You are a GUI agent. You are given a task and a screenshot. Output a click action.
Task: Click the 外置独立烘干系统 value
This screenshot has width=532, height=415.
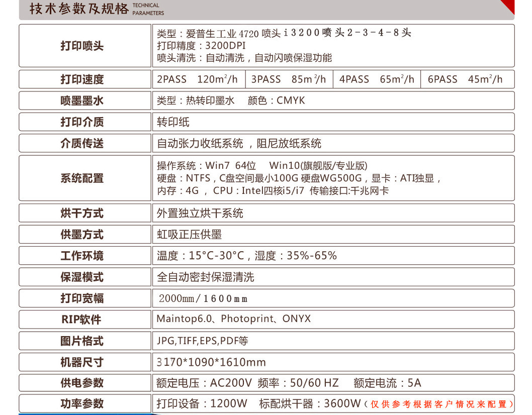click(201, 213)
